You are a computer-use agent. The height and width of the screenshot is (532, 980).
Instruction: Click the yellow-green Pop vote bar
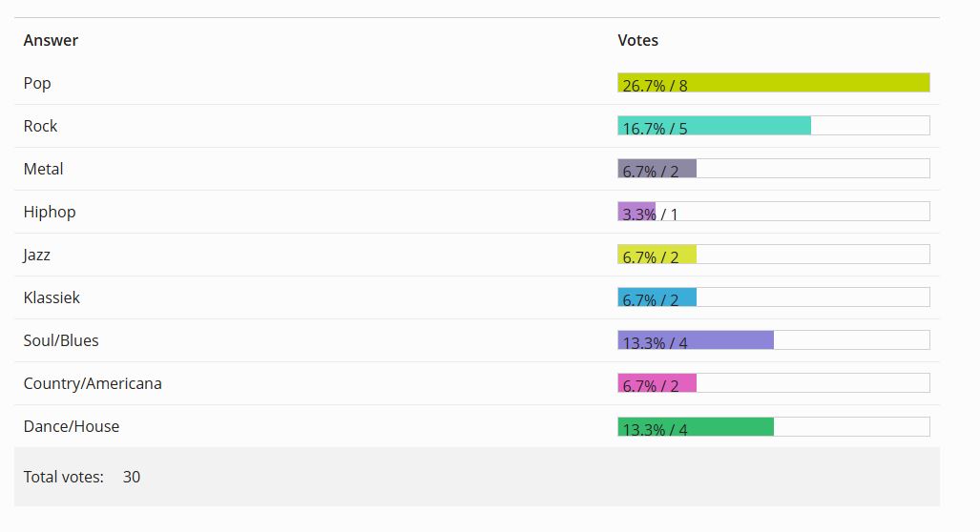coord(773,83)
